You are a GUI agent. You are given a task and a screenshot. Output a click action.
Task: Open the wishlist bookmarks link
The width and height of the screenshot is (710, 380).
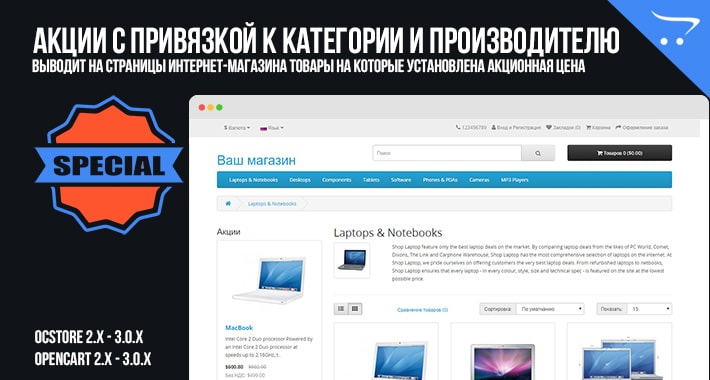(563, 128)
